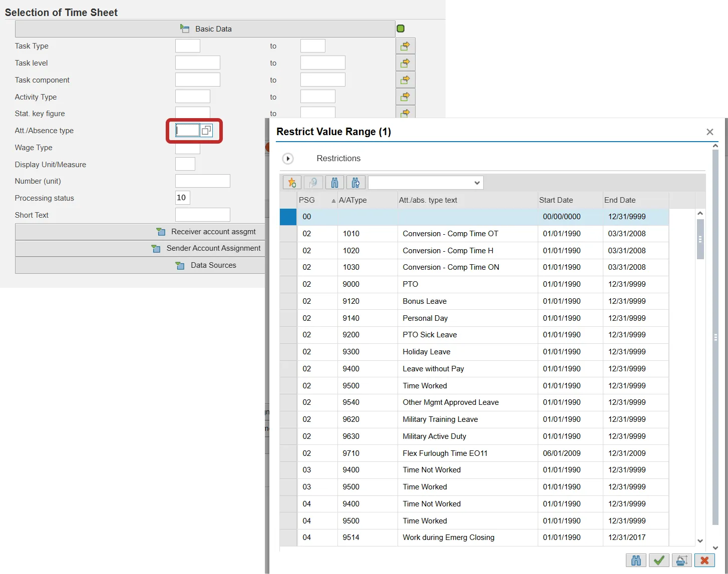Open the value help icon beside Att./Absence type
Viewport: 728px width, 574px height.
[206, 131]
